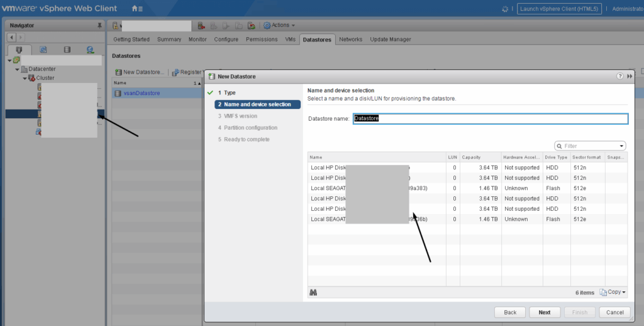Switch to the Permissions tab
The image size is (644, 326).
coord(262,40)
